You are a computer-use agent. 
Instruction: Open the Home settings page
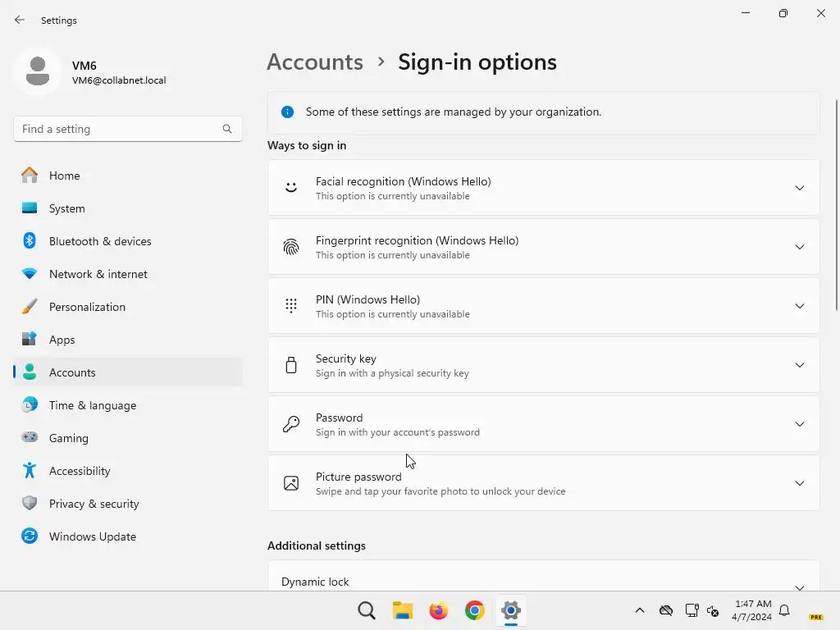pos(128,176)
